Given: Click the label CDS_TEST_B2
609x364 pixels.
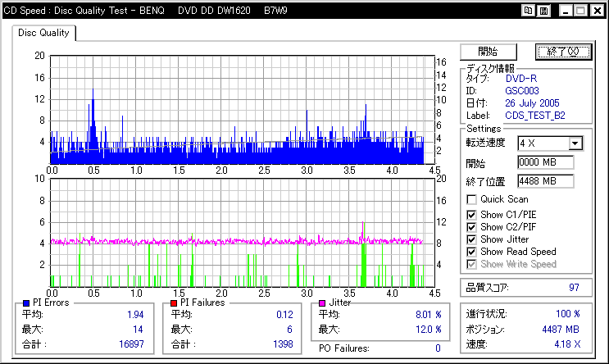Looking at the screenshot, I should 535,116.
